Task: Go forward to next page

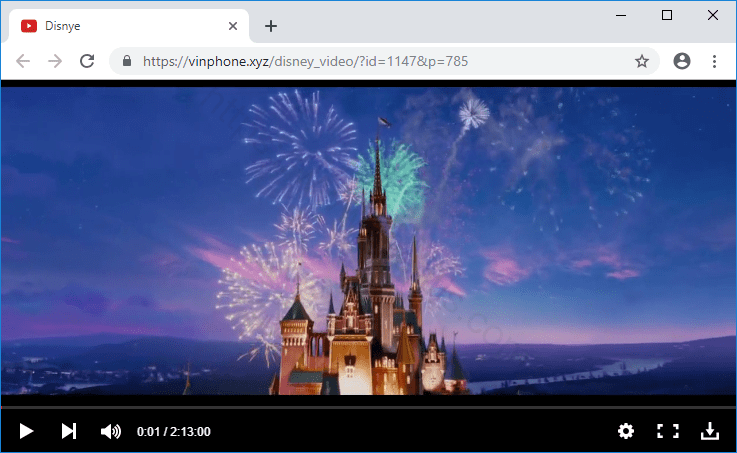Action: click(x=55, y=61)
